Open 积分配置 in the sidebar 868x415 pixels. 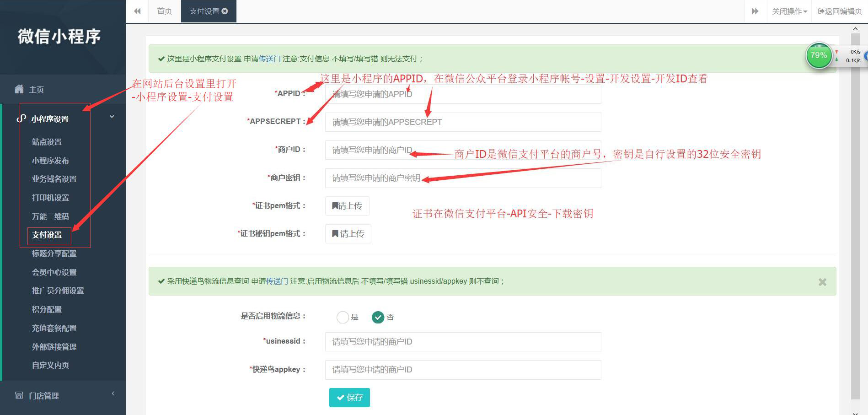pos(47,309)
